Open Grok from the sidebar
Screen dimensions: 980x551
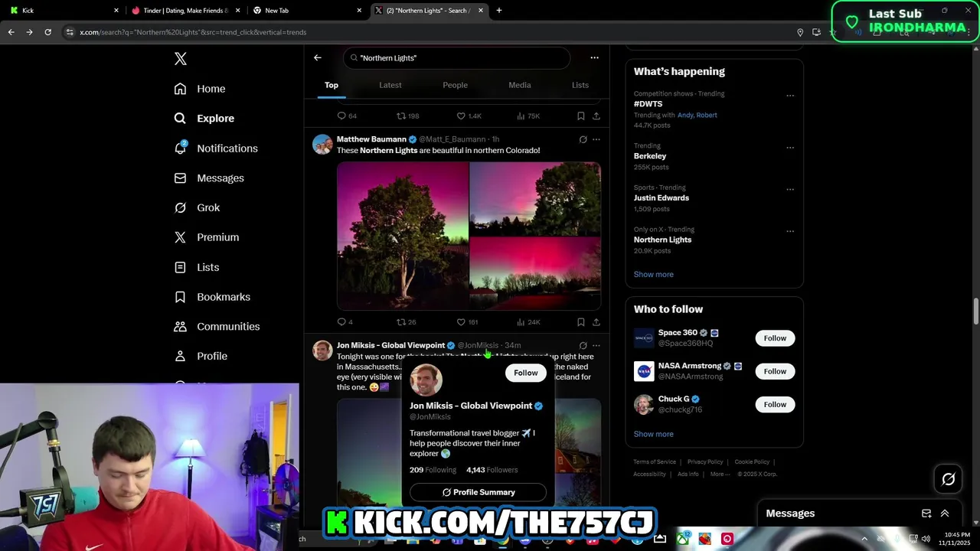coord(197,208)
